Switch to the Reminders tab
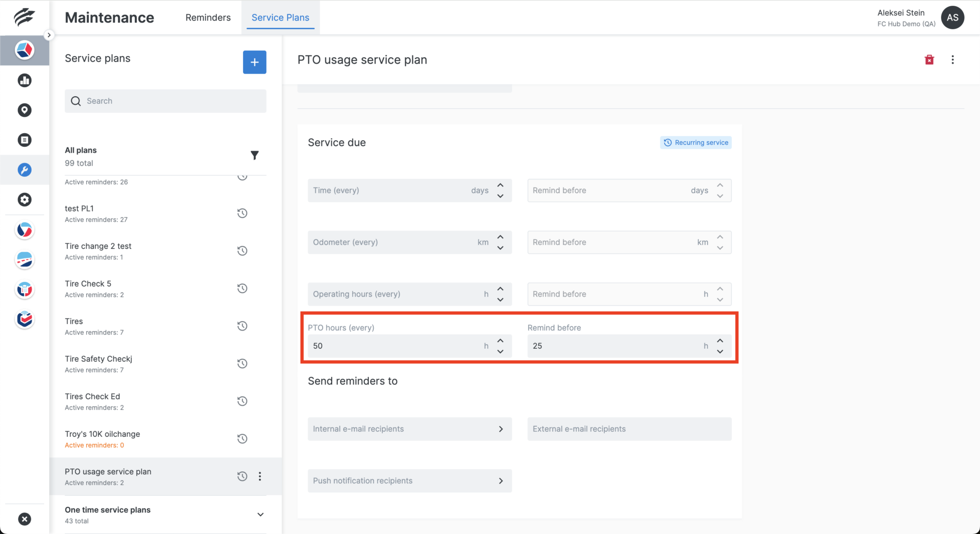Screen dimensions: 980x534 click(208, 17)
